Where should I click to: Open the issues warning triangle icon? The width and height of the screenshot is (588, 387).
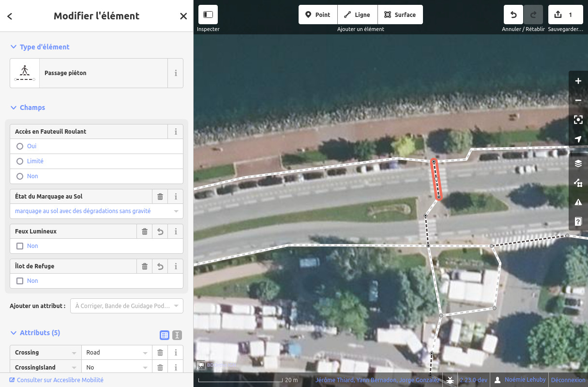pos(578,202)
